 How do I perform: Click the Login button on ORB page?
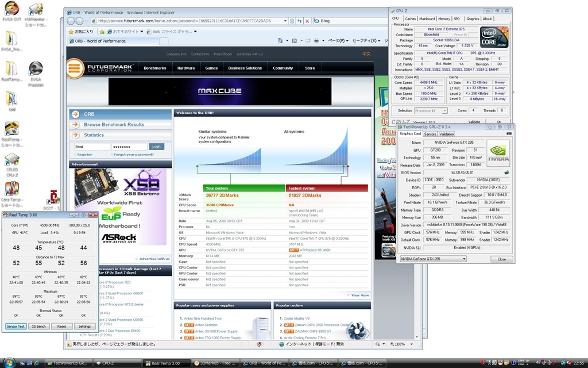point(156,147)
